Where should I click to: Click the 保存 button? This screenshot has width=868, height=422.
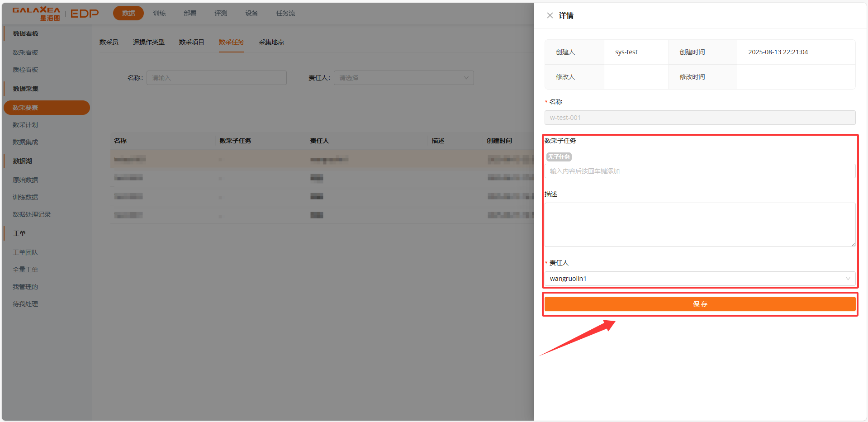(700, 303)
